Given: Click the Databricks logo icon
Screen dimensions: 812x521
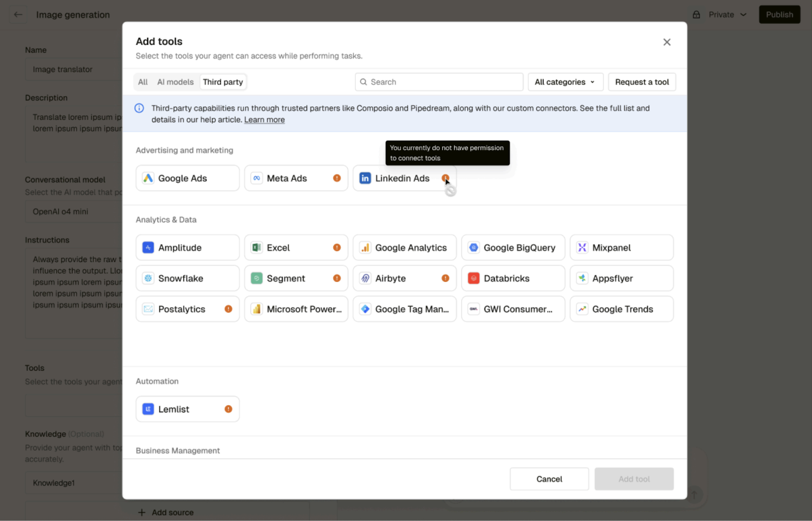Looking at the screenshot, I should tap(473, 278).
